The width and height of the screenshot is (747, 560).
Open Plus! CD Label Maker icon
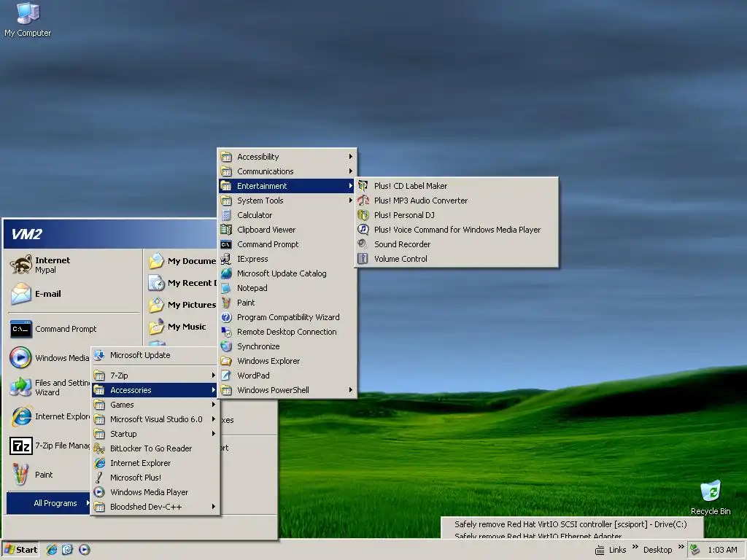click(x=363, y=186)
